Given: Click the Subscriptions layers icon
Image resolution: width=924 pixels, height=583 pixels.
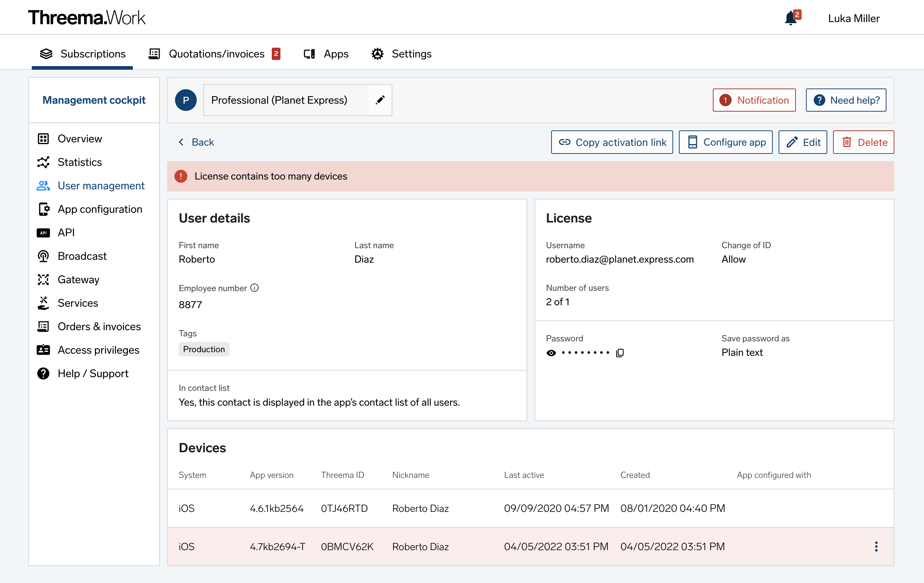Looking at the screenshot, I should pyautogui.click(x=47, y=54).
